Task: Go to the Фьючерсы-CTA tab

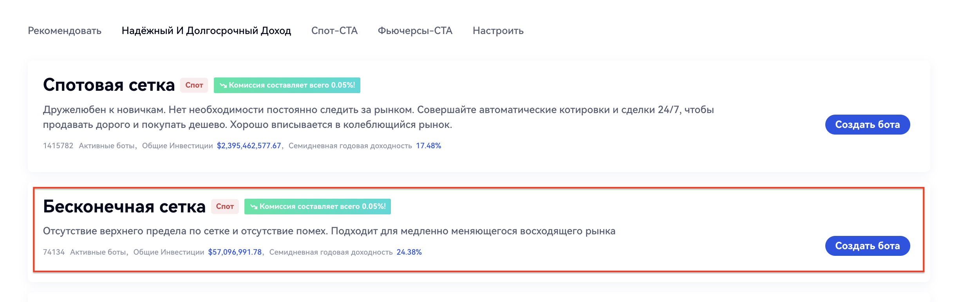Action: (415, 31)
